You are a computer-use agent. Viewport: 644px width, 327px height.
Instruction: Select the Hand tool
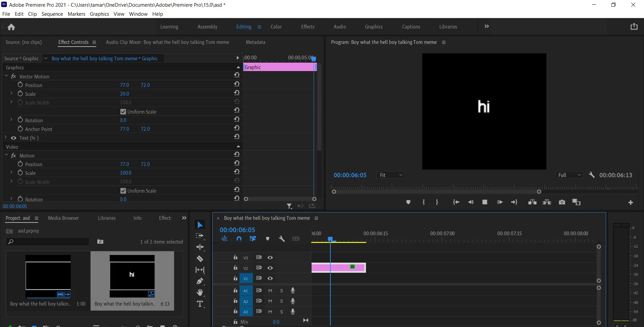click(x=200, y=292)
